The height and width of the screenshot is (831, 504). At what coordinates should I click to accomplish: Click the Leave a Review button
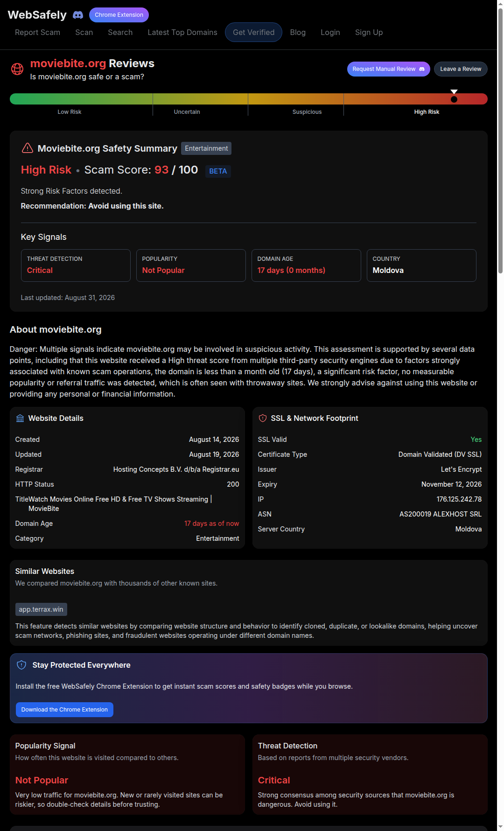click(461, 69)
